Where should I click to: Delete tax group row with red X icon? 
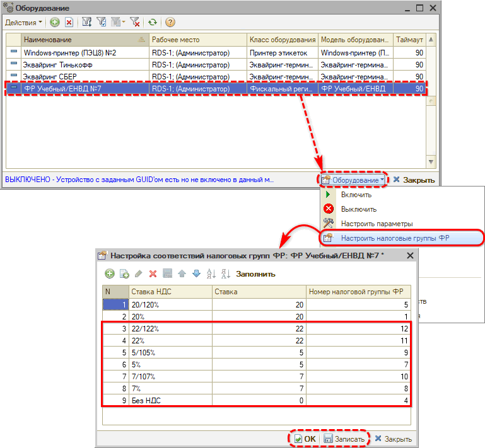pyautogui.click(x=153, y=273)
